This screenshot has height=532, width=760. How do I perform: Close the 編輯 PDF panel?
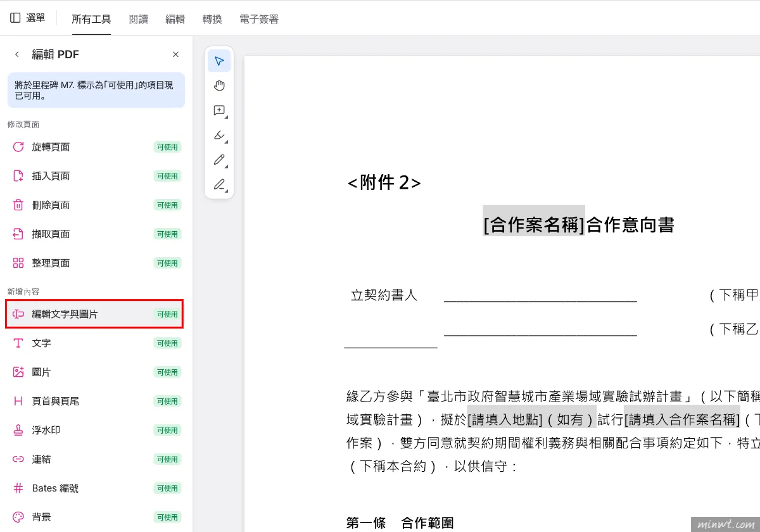tap(175, 54)
